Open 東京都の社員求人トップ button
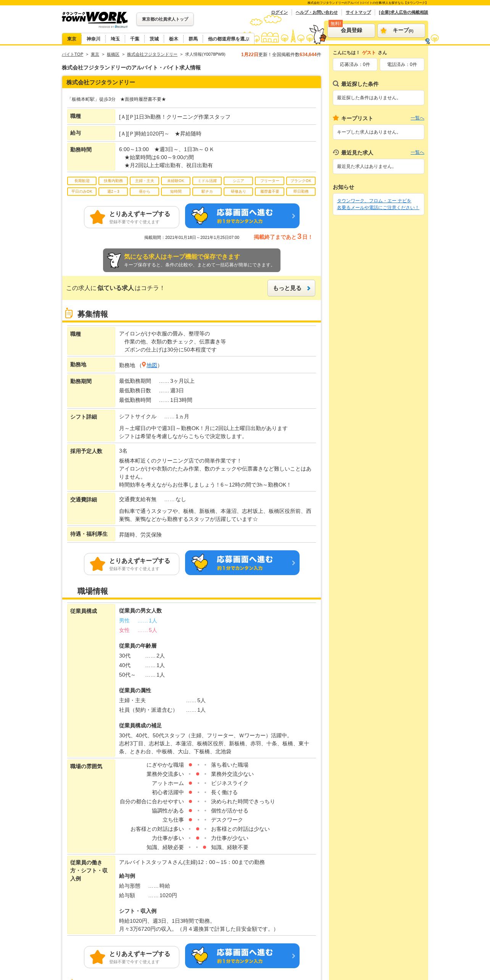Image resolution: width=490 pixels, height=980 pixels. tap(165, 19)
